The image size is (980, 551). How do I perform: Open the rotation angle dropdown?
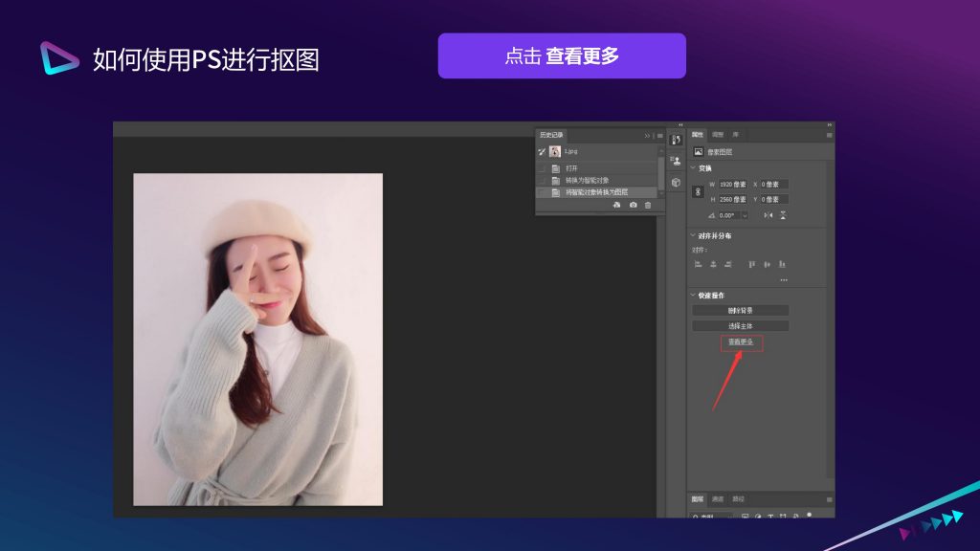pyautogui.click(x=746, y=215)
